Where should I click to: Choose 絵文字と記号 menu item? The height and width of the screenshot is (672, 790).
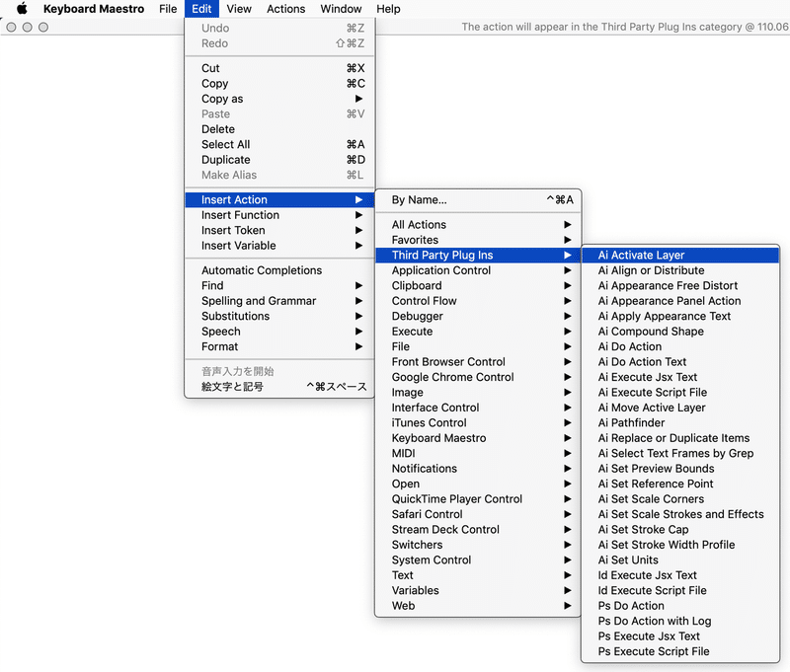point(279,387)
